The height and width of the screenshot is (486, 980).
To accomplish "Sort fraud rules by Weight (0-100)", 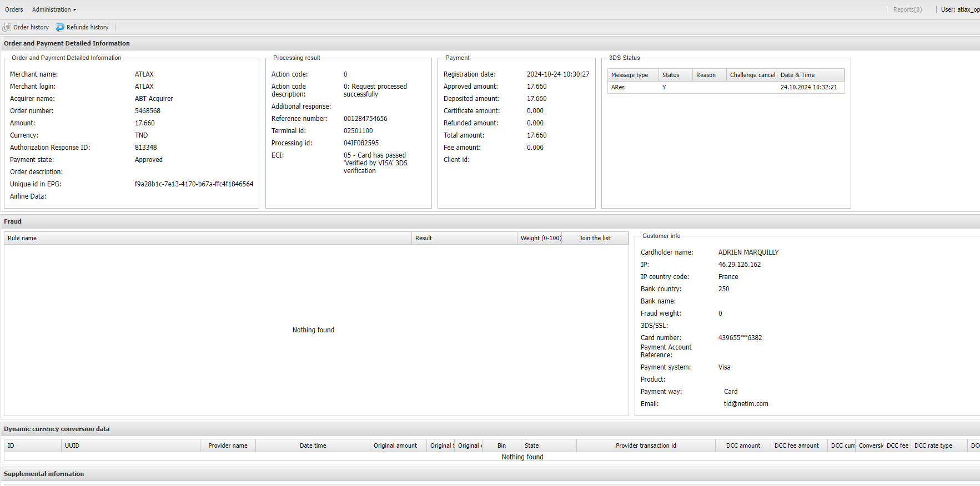I will click(540, 238).
